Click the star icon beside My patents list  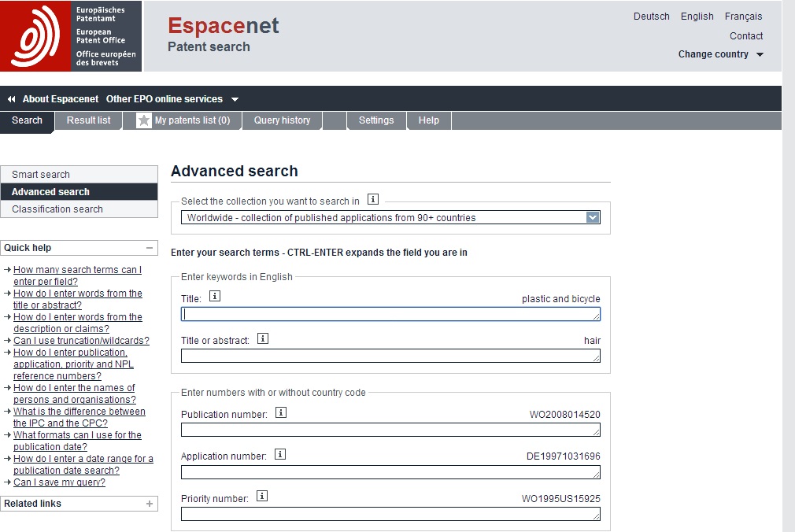click(144, 120)
